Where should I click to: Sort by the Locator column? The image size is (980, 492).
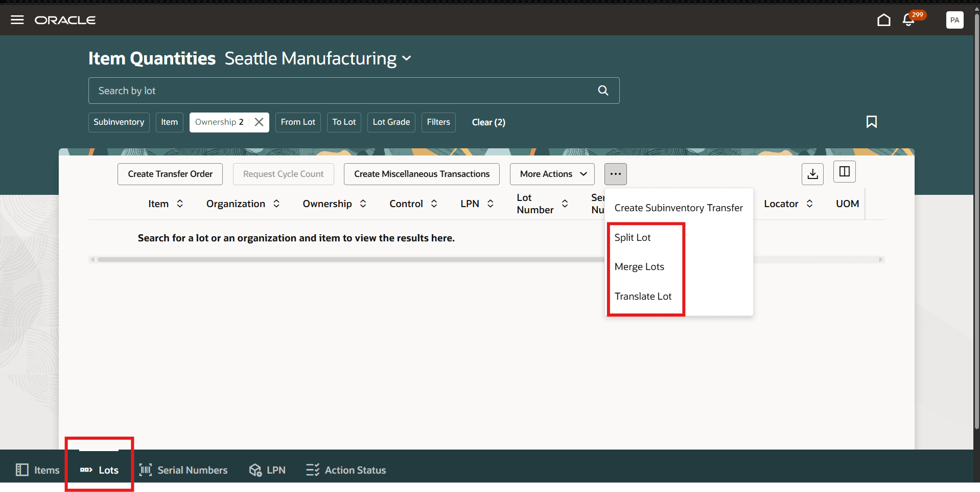810,204
